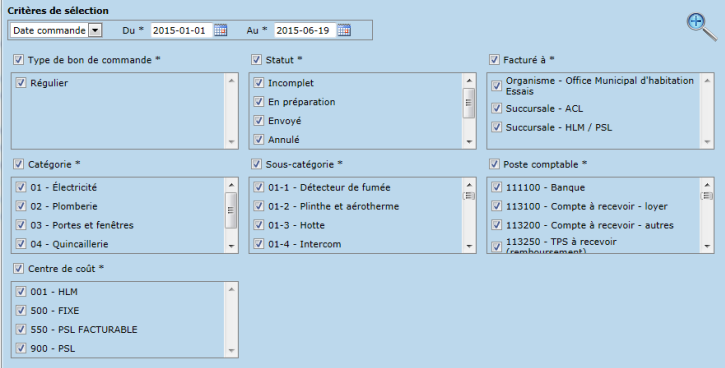Image resolution: width=725 pixels, height=368 pixels.
Task: Toggle the Statut select-all checkbox
Action: [x=256, y=60]
